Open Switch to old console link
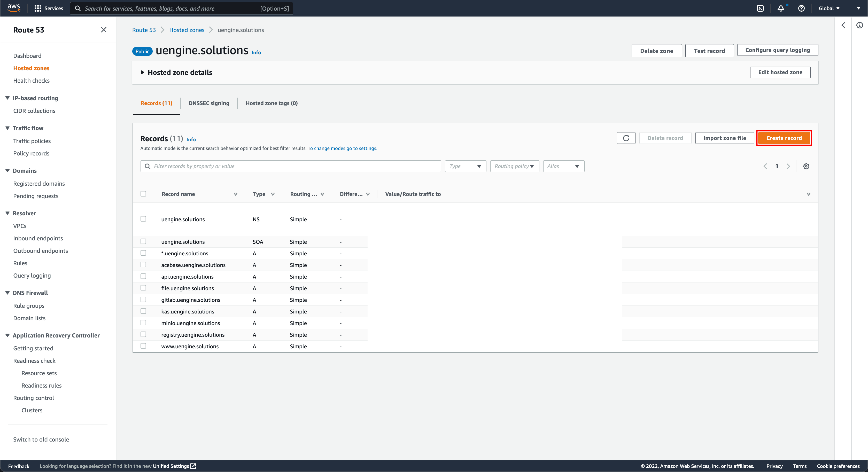The width and height of the screenshot is (868, 472). tap(41, 439)
